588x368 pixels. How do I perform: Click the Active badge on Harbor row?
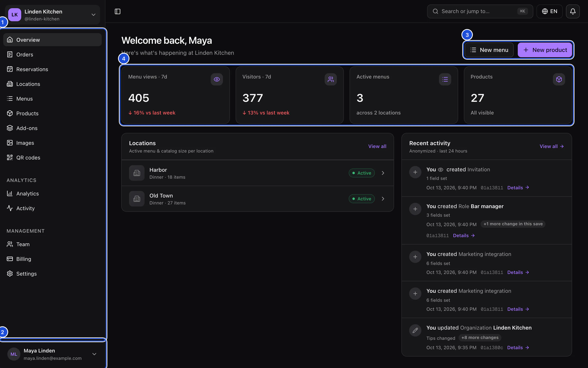[x=362, y=173]
